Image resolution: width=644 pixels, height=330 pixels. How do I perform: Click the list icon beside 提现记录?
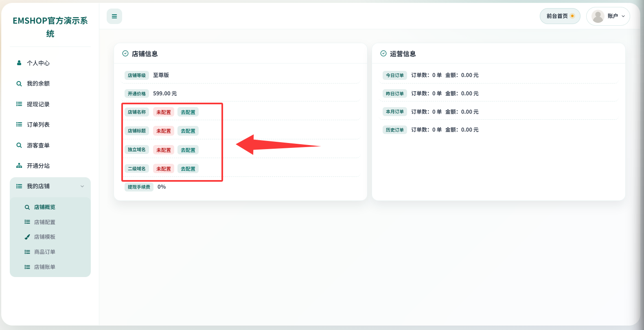click(x=19, y=104)
